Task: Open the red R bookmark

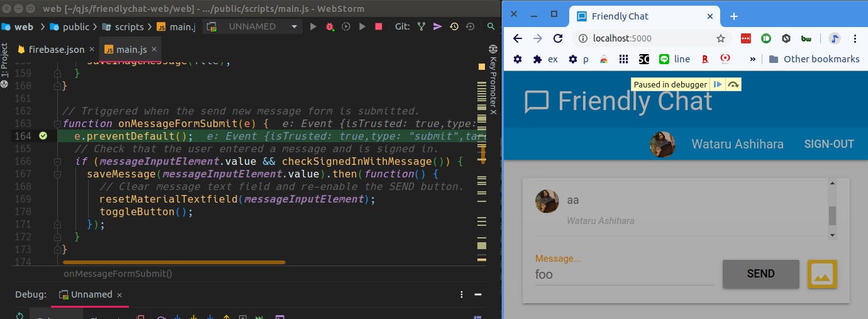Action: [x=705, y=59]
